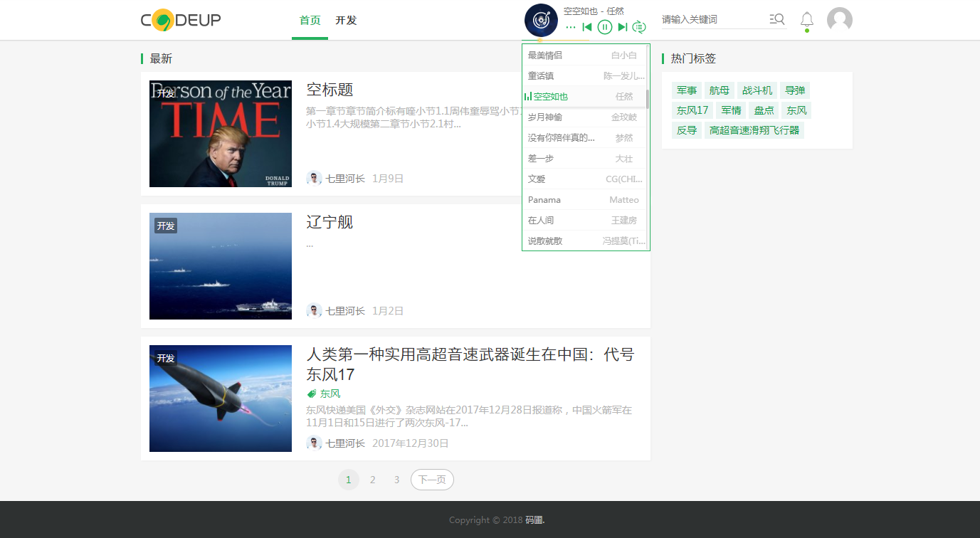
Task: Select the 东风 hot tag in sidebar
Action: tap(796, 110)
